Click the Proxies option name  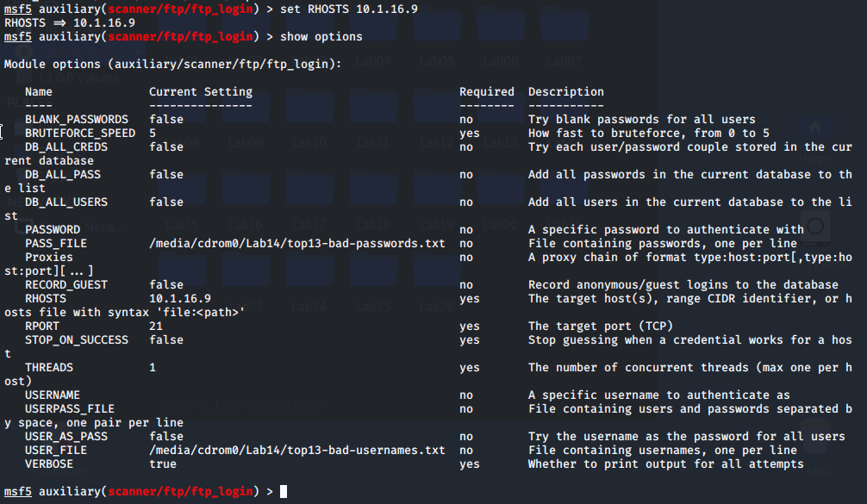(x=48, y=258)
